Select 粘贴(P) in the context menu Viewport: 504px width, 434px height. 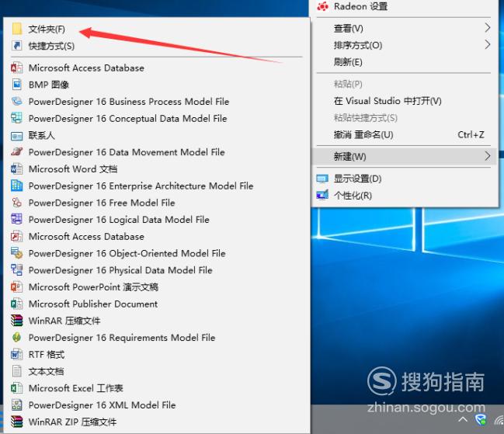point(405,84)
